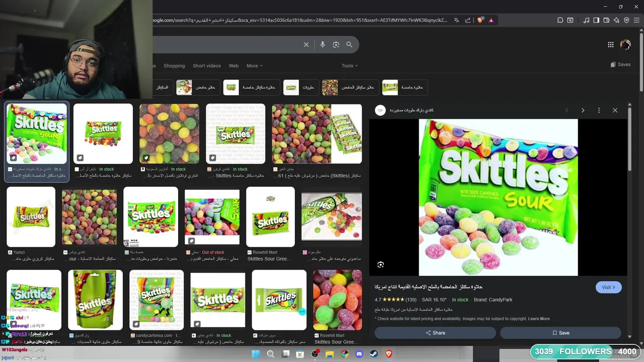Open the previewed Skittles Sour large image
The image size is (644, 362).
pyautogui.click(x=498, y=197)
